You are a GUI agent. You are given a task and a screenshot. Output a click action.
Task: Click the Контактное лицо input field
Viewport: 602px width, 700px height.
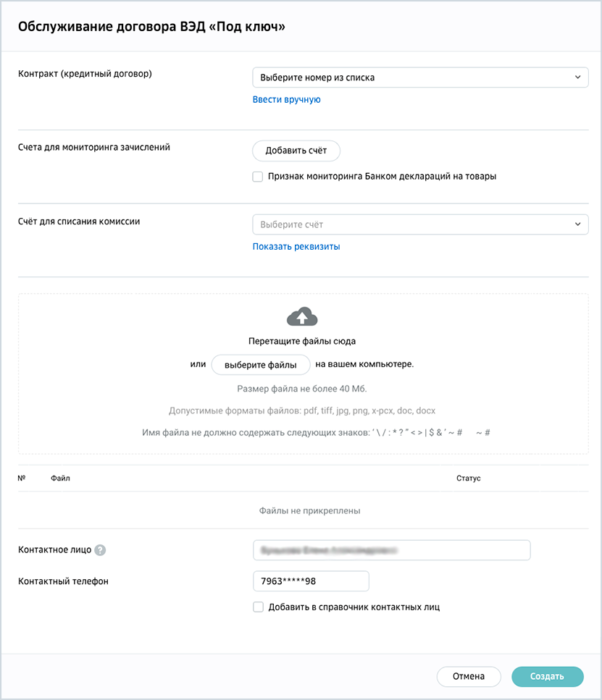point(391,550)
